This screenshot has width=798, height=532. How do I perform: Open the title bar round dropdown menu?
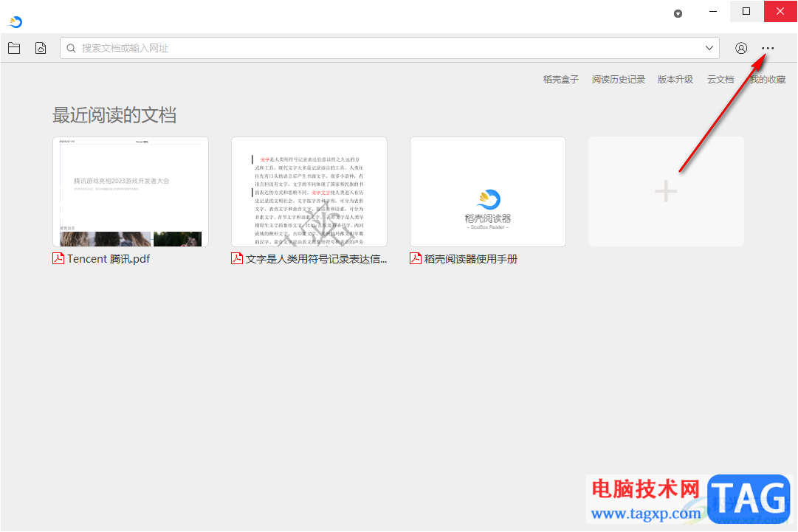click(x=678, y=14)
